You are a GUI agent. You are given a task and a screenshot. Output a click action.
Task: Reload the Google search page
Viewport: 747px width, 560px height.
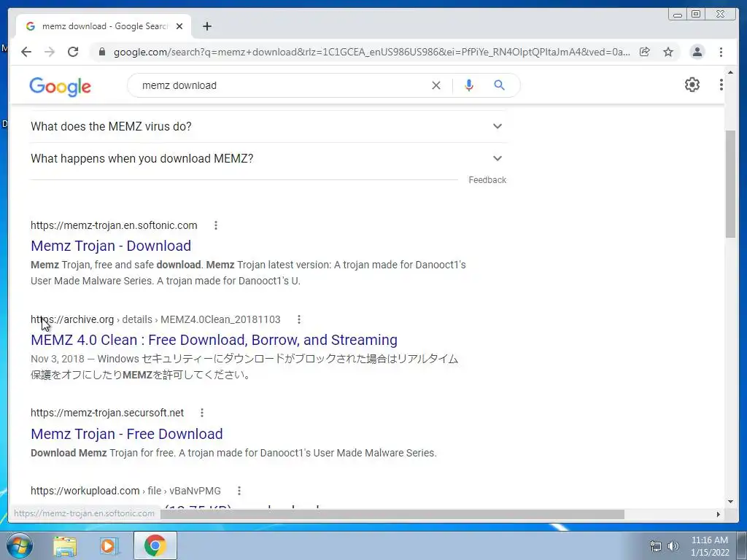click(x=73, y=52)
